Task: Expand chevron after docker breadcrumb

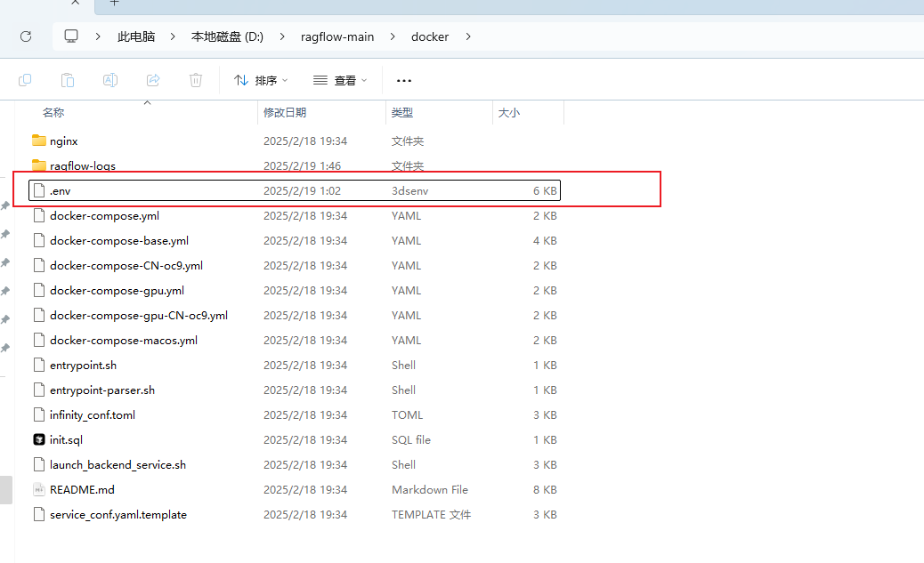Action: (x=468, y=36)
